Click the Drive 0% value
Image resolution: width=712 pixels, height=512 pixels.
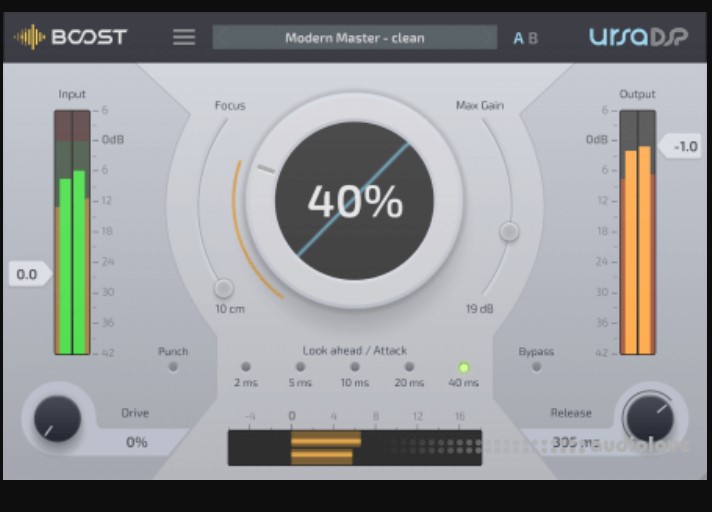pos(137,442)
